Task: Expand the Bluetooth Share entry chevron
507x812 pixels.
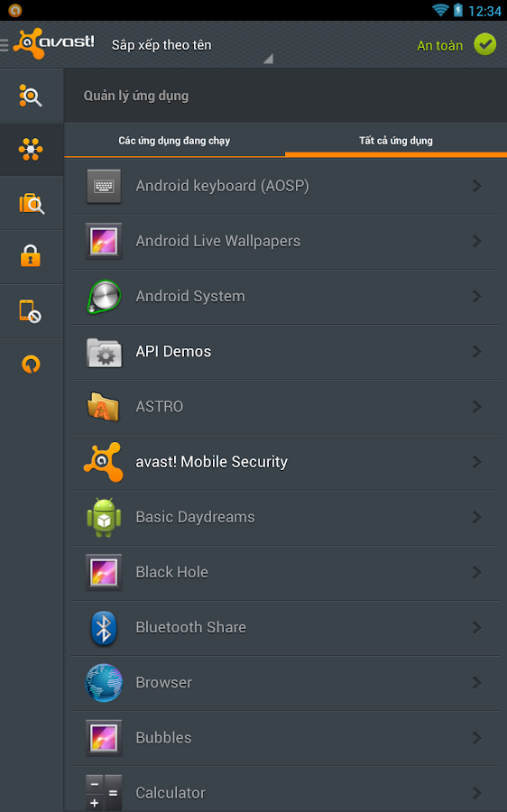Action: point(477,628)
